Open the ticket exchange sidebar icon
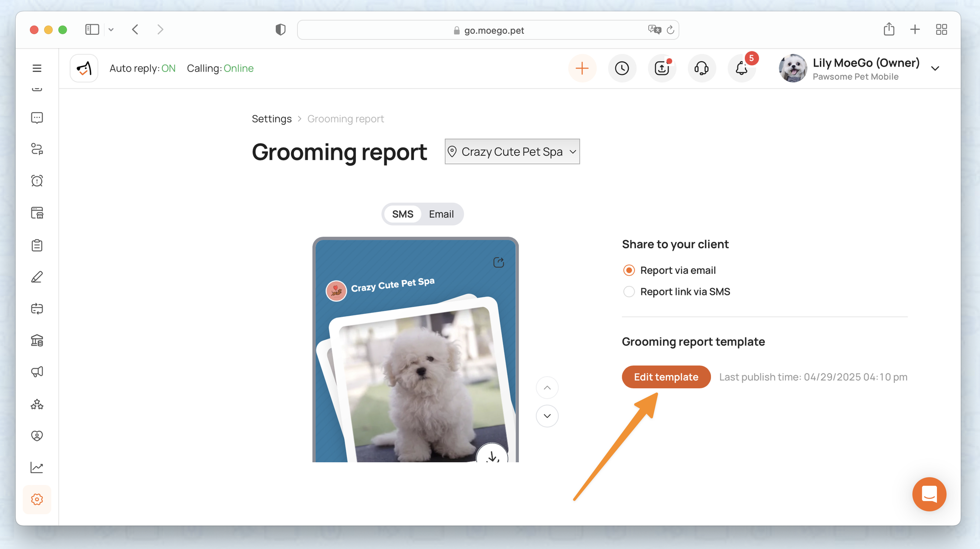Viewport: 980px width, 549px height. (x=37, y=309)
